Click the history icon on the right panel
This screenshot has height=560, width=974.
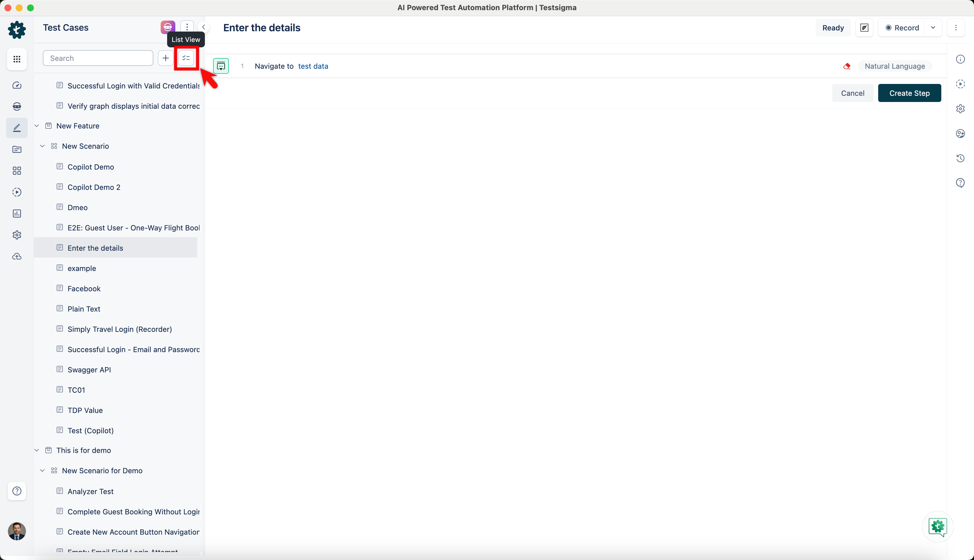pos(960,158)
